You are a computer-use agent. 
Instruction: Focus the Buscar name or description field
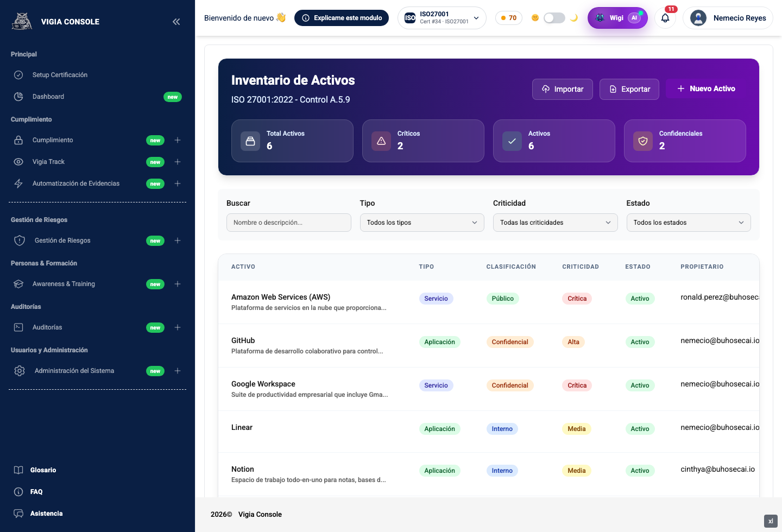pyautogui.click(x=289, y=223)
